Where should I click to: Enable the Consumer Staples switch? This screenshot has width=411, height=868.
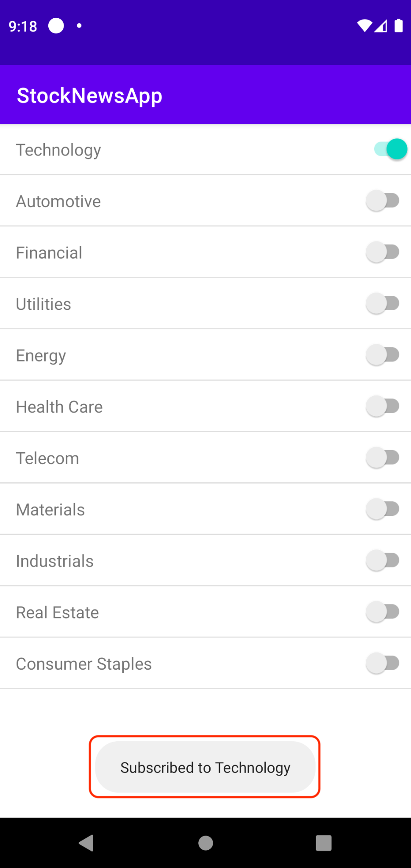coord(383,663)
